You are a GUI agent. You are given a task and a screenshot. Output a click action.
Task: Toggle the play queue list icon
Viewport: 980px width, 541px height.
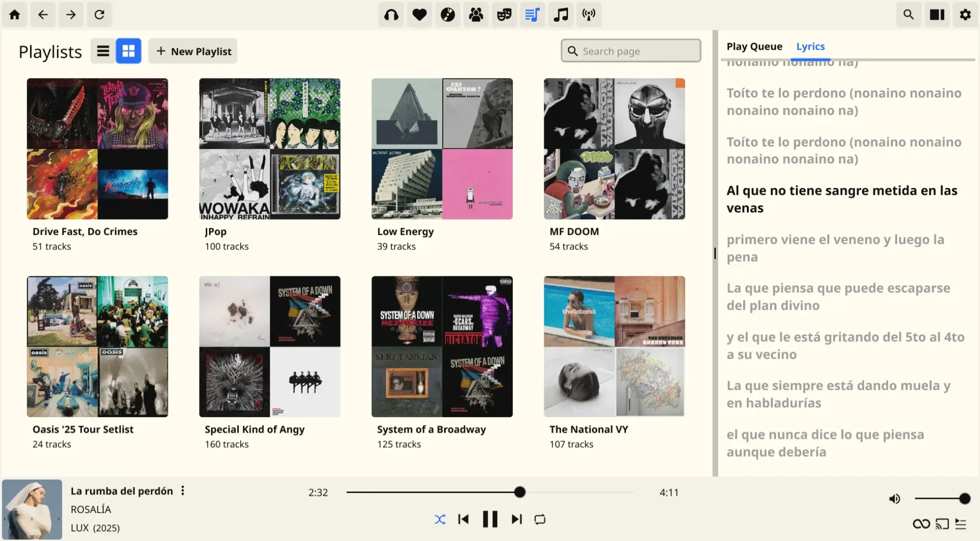(961, 524)
